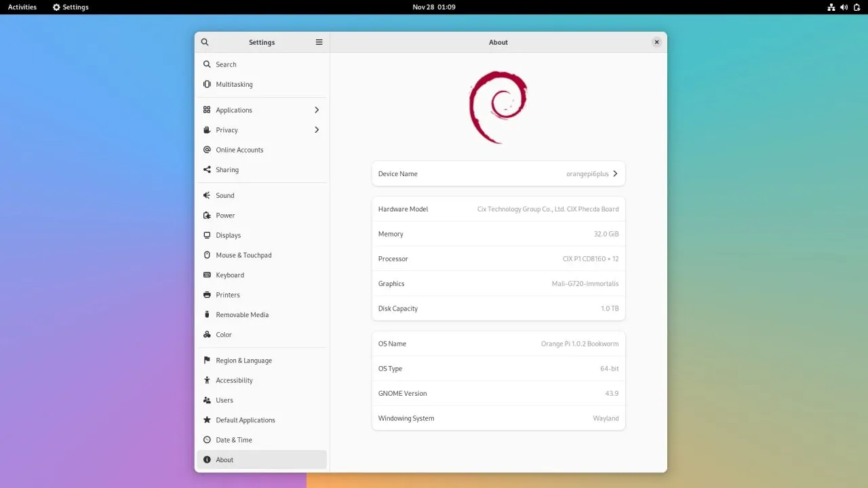Click the Sound speaker icon
This screenshot has width=868, height=488.
[x=207, y=195]
